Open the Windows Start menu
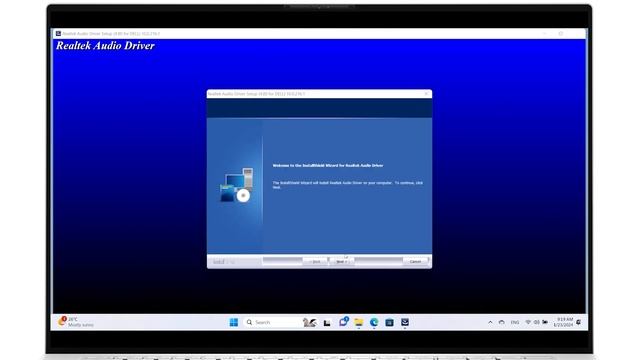The image size is (640, 360). coord(234,322)
